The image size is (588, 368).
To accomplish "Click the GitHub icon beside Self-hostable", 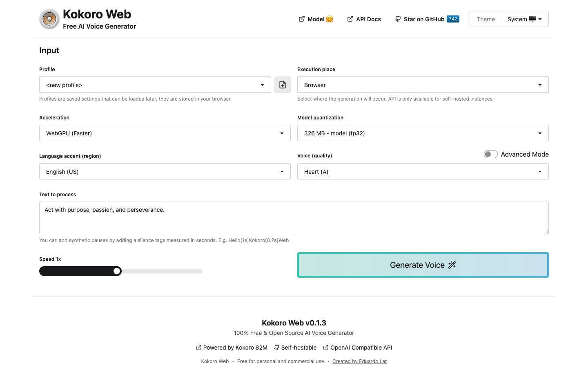I will (x=277, y=348).
